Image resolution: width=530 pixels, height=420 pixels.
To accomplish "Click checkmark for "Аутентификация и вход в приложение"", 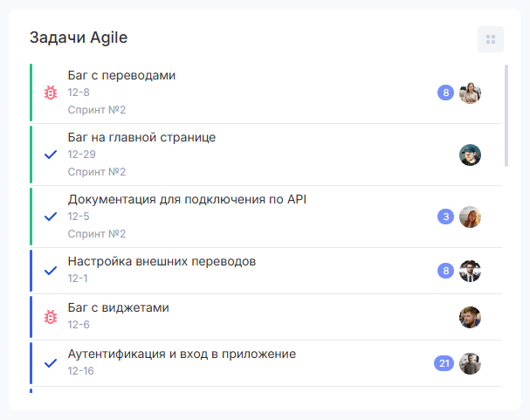I will [51, 362].
